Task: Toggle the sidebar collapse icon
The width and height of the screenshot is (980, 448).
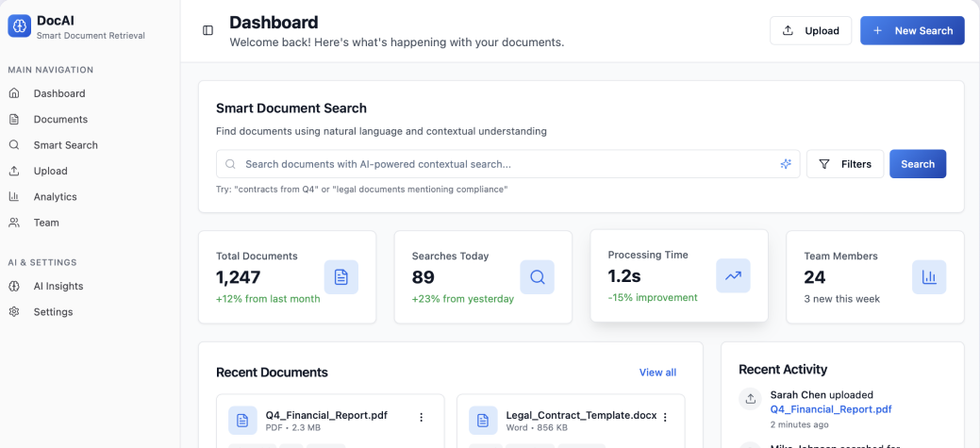Action: pyautogui.click(x=208, y=30)
